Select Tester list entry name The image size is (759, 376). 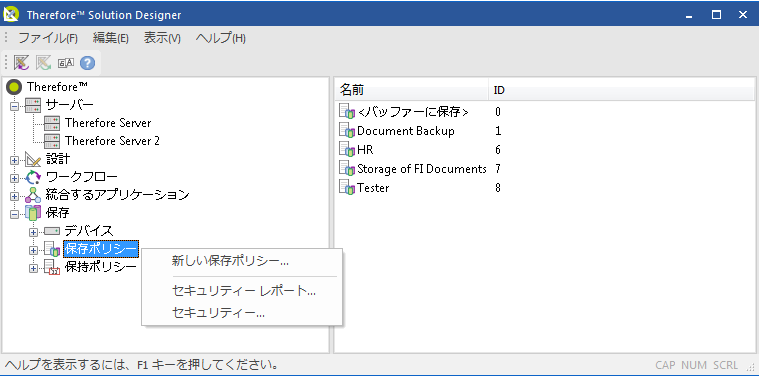(373, 188)
